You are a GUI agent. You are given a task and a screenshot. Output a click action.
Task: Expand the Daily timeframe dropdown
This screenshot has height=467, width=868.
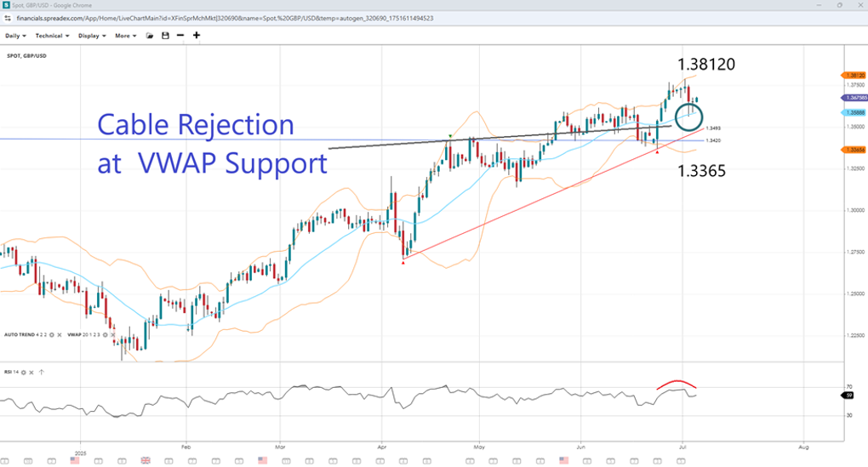coord(15,36)
